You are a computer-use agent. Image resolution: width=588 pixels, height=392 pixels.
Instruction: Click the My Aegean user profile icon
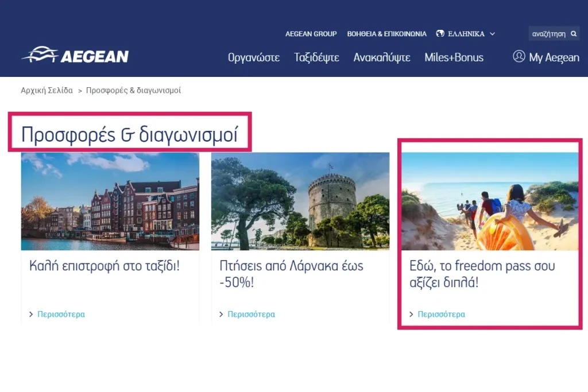point(519,56)
